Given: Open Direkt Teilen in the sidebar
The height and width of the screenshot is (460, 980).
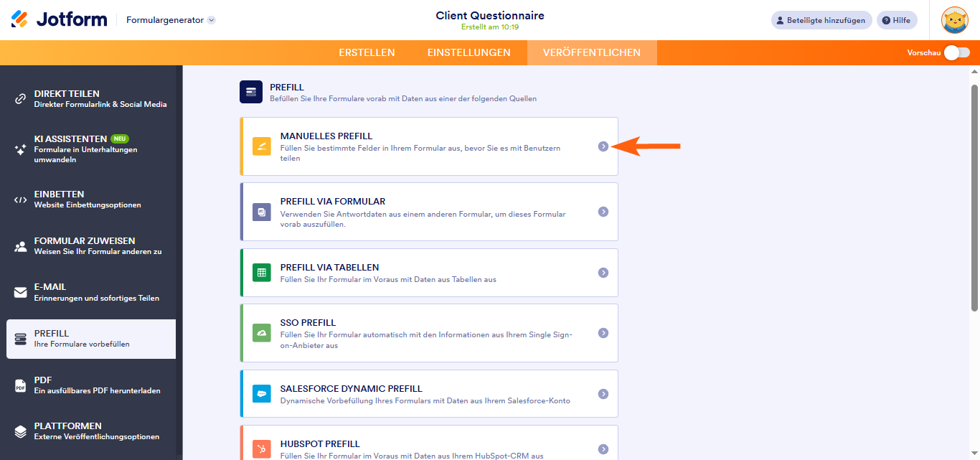Looking at the screenshot, I should [91, 99].
